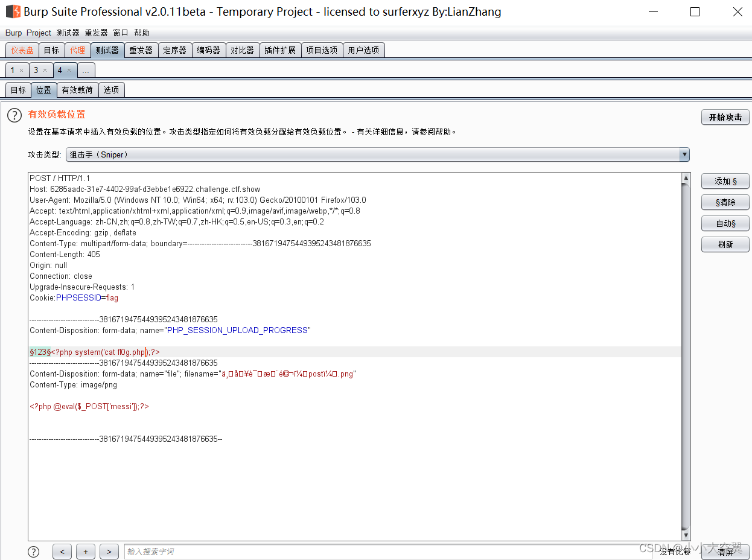Open the 窗口 menu
Viewport: 752px width, 560px height.
[x=121, y=33]
